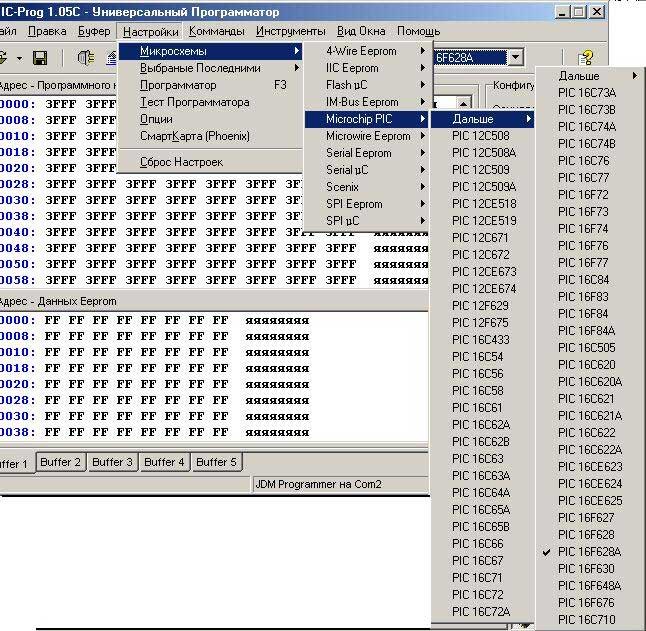Select PIC 12F629 device

coord(482,306)
